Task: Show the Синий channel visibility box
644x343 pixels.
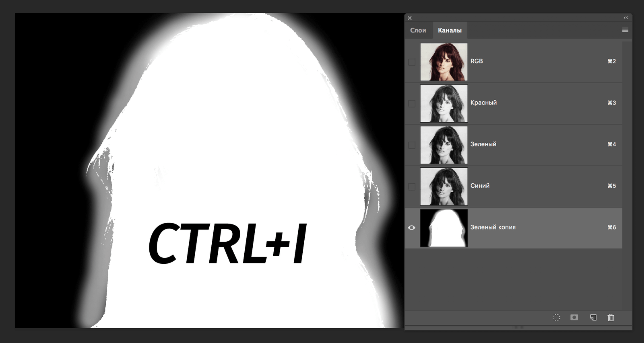Action: click(x=412, y=187)
